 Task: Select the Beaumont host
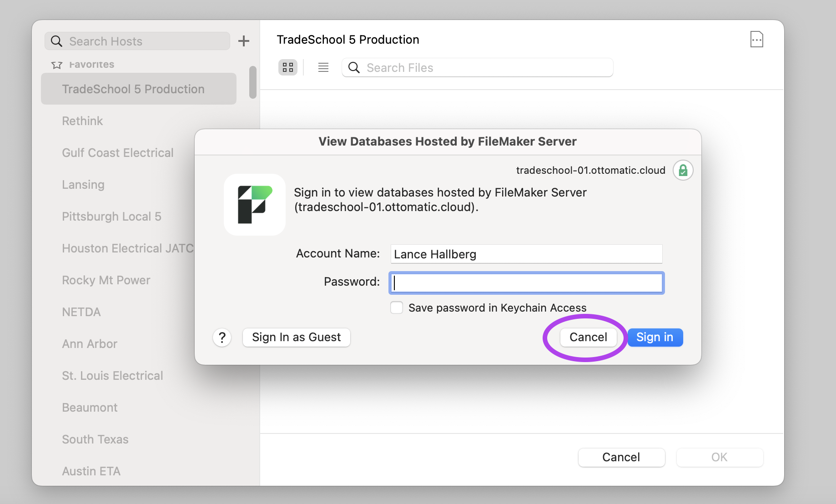pyautogui.click(x=90, y=408)
